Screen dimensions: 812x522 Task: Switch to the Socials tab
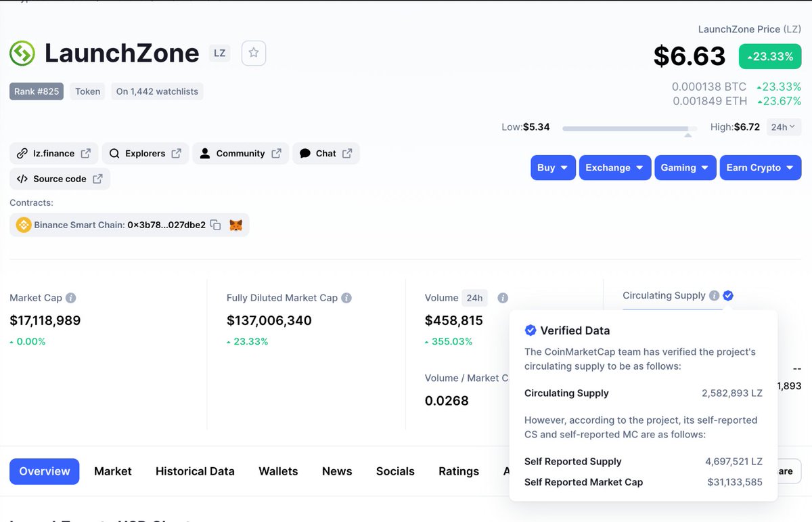[395, 471]
